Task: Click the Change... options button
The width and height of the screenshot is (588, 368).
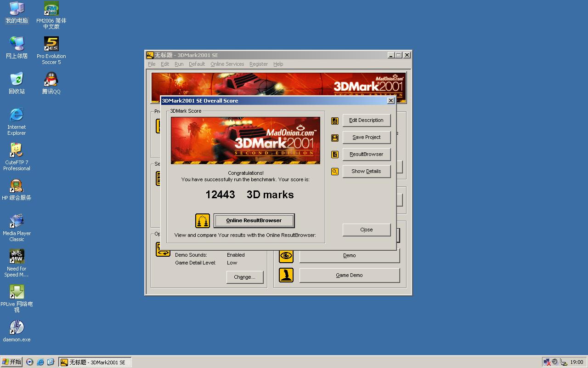Action: (244, 277)
